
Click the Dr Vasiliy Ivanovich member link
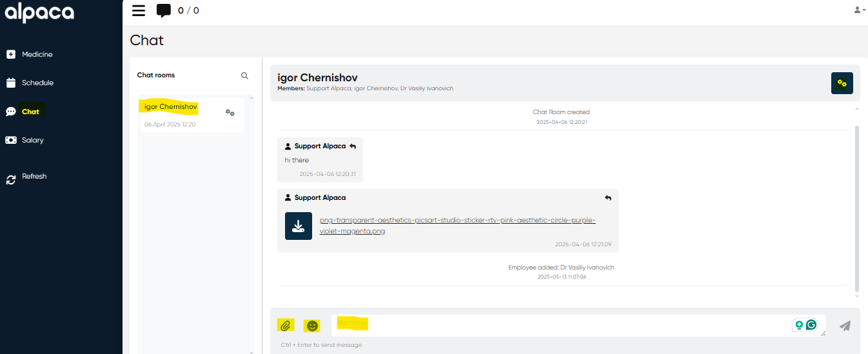(x=427, y=88)
